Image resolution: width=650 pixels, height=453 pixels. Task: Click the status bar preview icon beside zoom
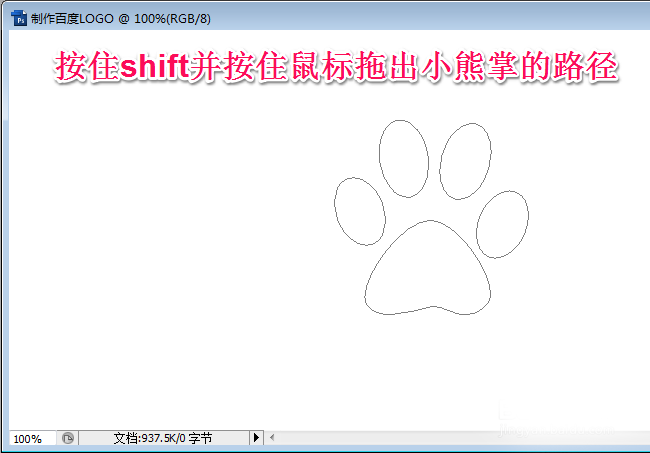(68, 438)
